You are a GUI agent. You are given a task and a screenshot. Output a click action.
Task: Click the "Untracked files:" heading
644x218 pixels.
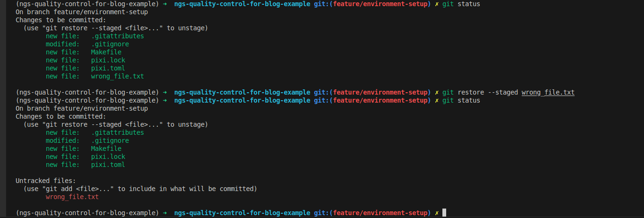coord(46,181)
